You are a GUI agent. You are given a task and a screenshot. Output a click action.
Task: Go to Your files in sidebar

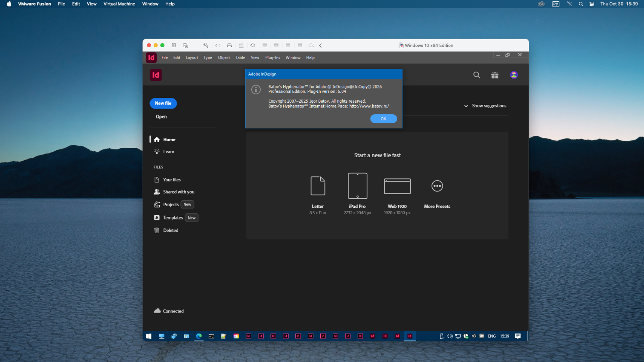(172, 180)
